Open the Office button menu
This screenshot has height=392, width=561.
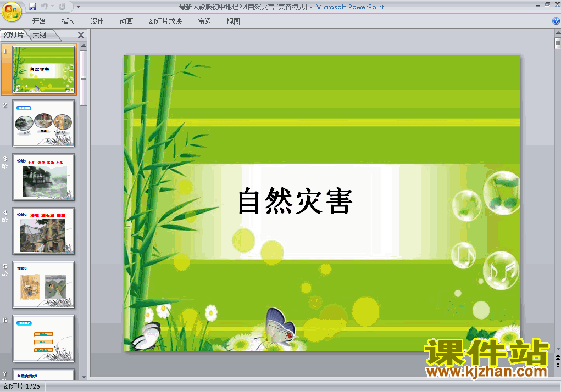coord(11,12)
